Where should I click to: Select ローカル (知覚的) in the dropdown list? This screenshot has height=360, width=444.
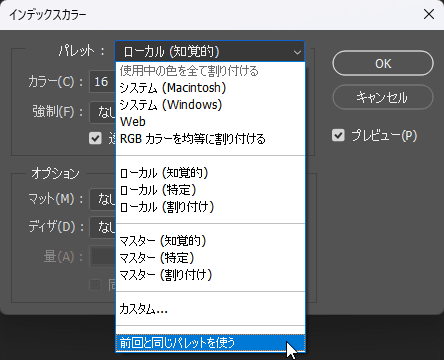pyautogui.click(x=210, y=173)
